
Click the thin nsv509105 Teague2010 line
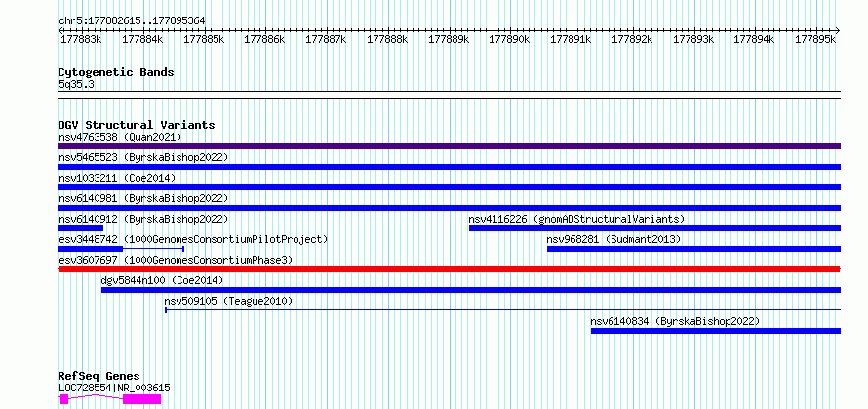tap(502, 310)
